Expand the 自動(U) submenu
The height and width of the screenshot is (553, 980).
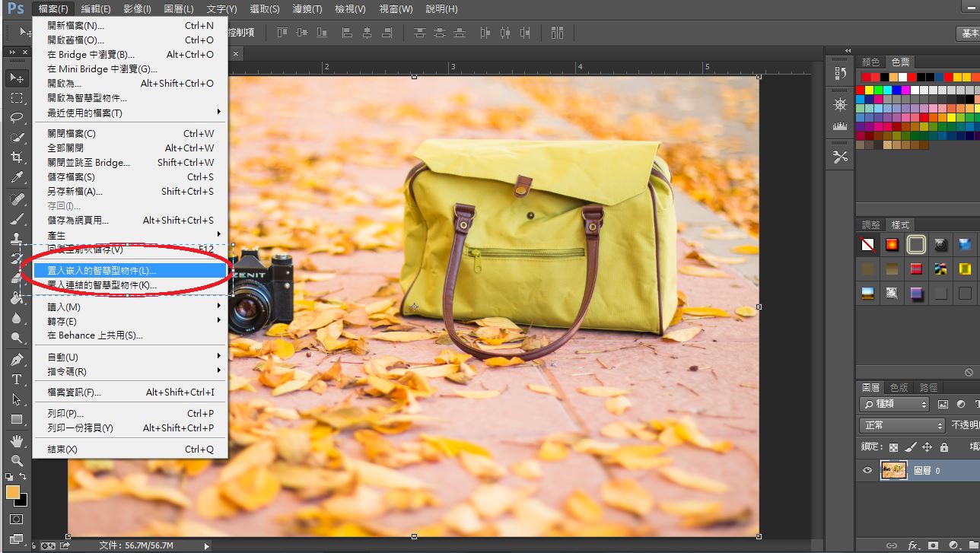point(131,357)
